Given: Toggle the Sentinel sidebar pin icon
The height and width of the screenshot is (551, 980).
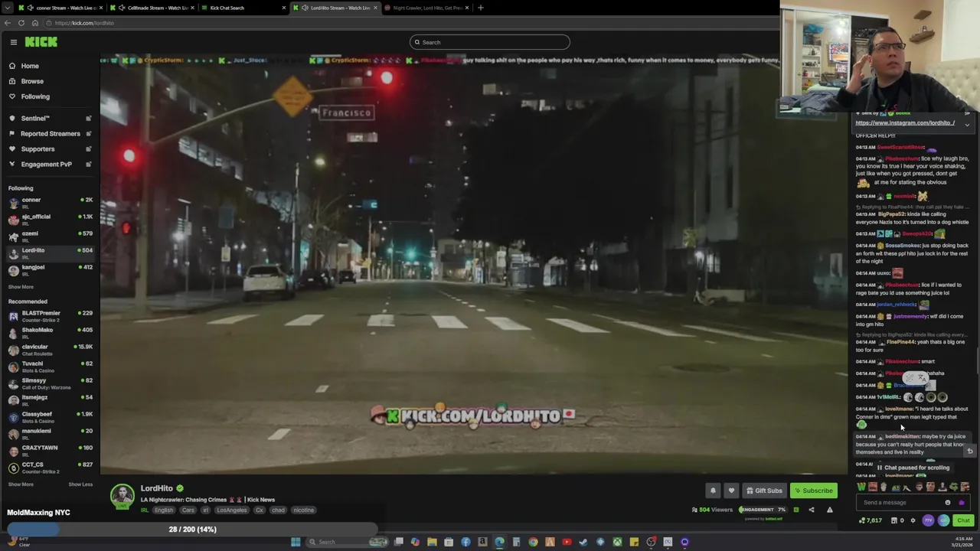Looking at the screenshot, I should [x=88, y=119].
